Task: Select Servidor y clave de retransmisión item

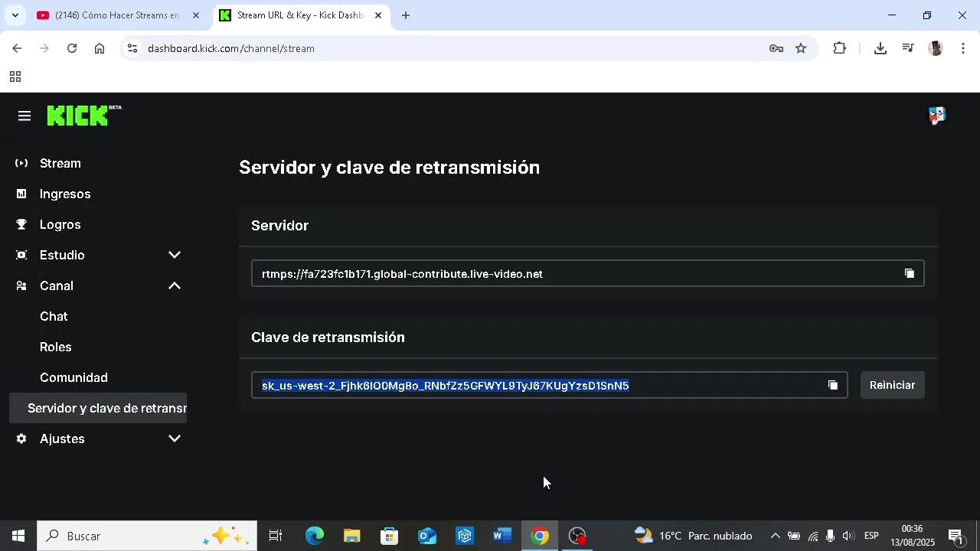Action: (x=98, y=408)
